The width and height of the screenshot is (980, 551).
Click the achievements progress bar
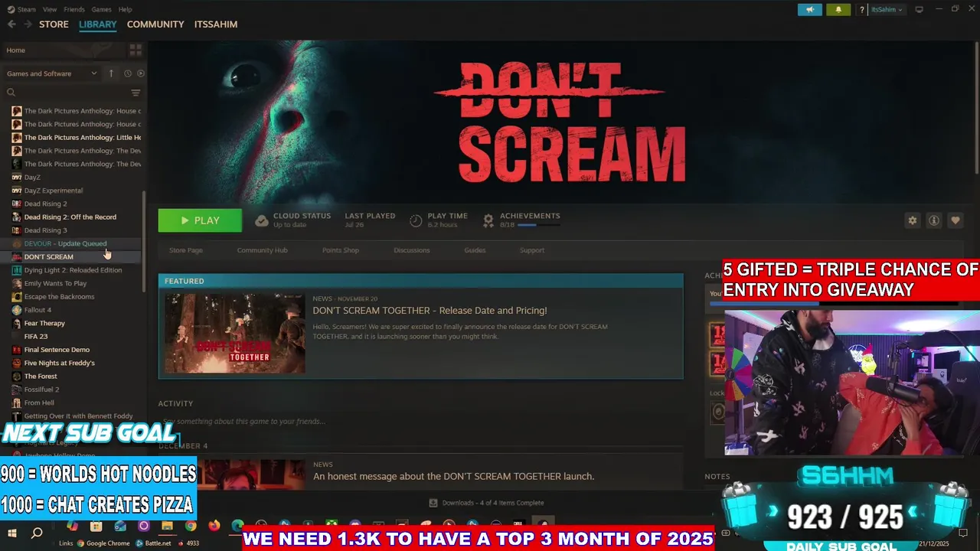point(537,225)
